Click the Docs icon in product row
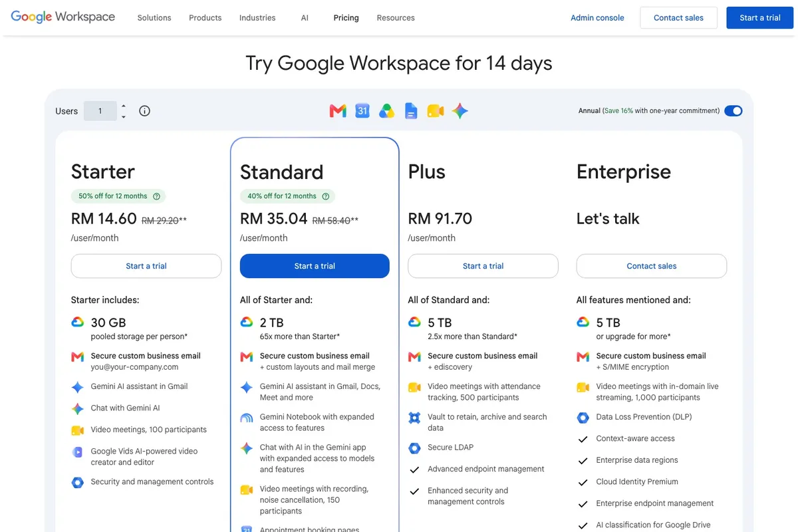 point(411,111)
